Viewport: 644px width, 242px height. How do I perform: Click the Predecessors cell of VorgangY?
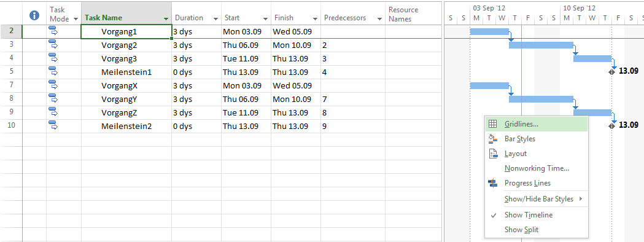click(353, 99)
